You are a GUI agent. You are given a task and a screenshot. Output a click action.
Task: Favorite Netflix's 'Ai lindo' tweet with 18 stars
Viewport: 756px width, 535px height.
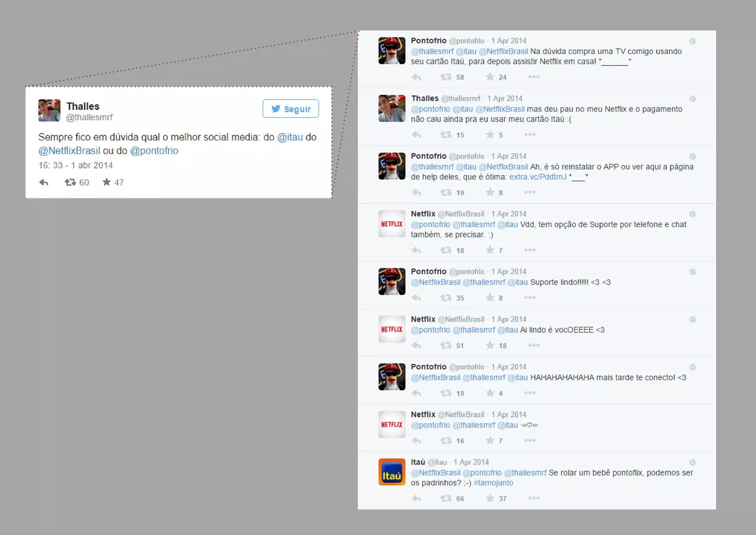click(x=490, y=345)
